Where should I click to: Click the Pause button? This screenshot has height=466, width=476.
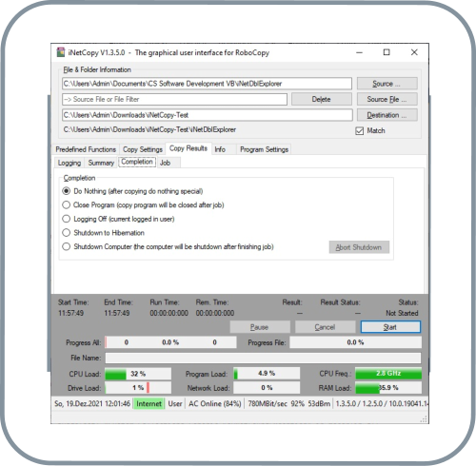(x=260, y=327)
